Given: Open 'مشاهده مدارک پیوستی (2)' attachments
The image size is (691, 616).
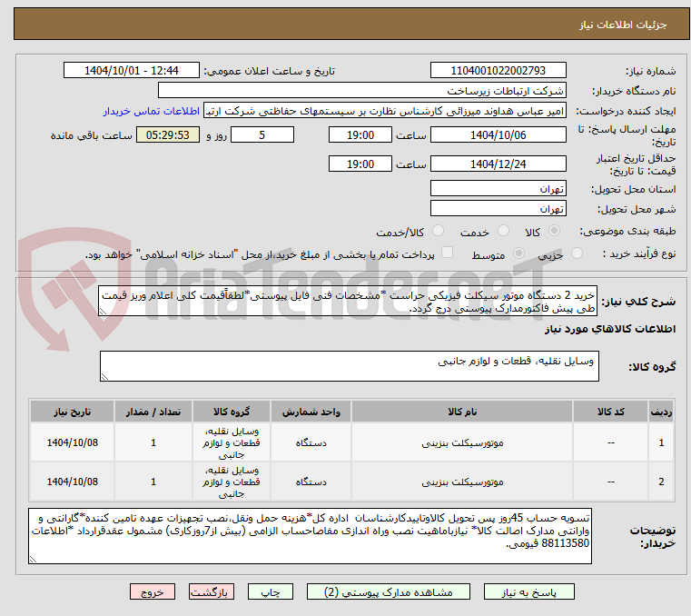Looking at the screenshot, I should point(389,591).
